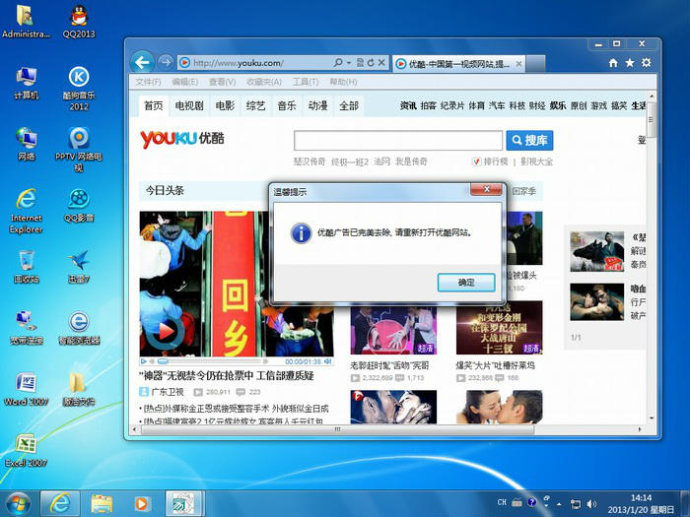
Task: Show hidden tray icons arrow
Action: click(559, 504)
